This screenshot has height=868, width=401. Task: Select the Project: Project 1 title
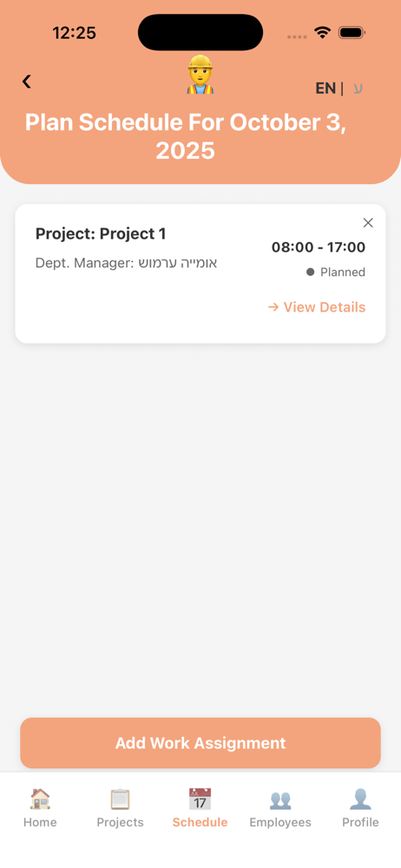point(101,234)
